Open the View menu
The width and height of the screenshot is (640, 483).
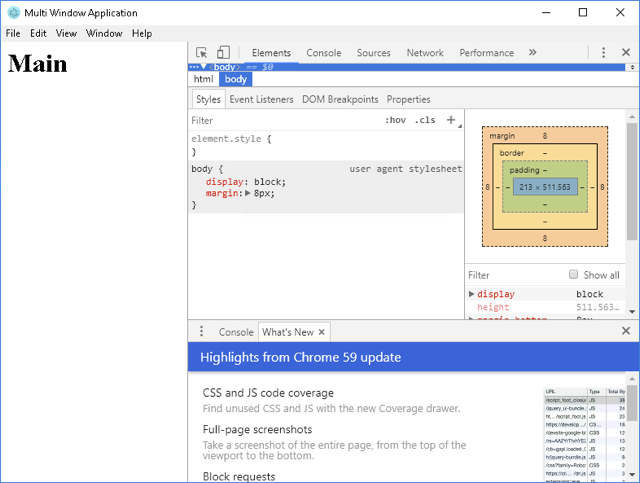[66, 33]
